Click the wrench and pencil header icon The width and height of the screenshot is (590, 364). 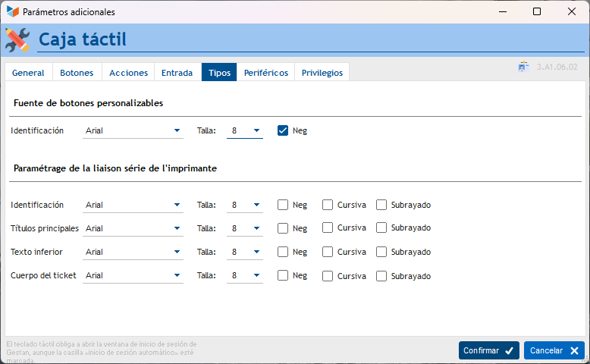pos(17,39)
